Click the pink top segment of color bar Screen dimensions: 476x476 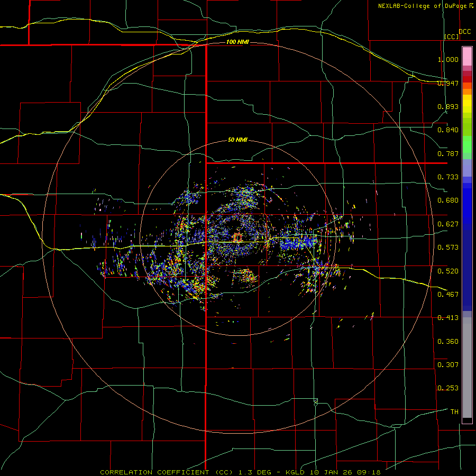point(467,57)
